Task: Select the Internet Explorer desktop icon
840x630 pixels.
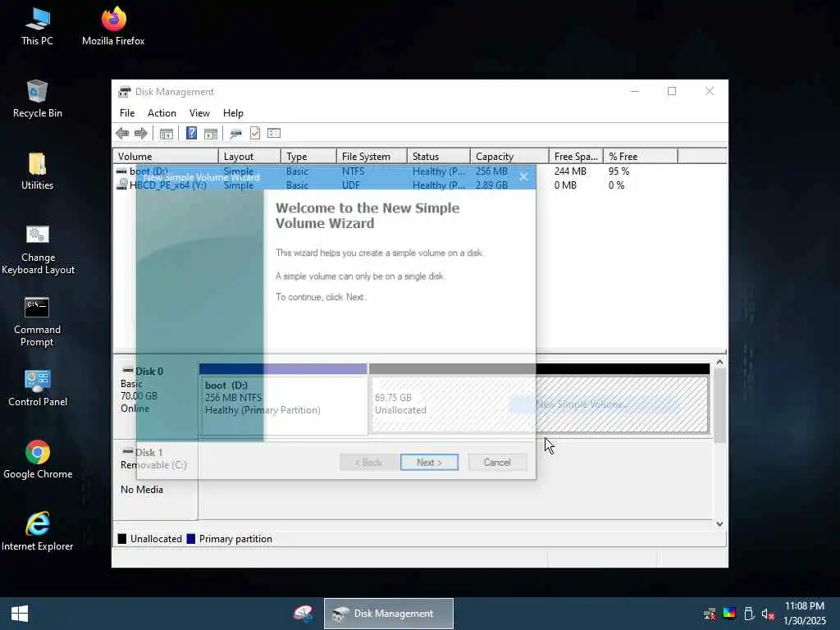Action: pyautogui.click(x=38, y=532)
